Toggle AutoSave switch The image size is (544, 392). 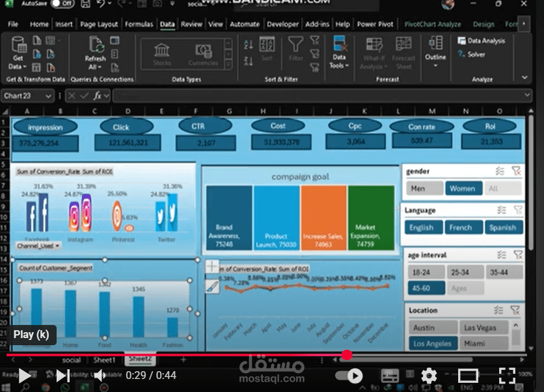63,4
